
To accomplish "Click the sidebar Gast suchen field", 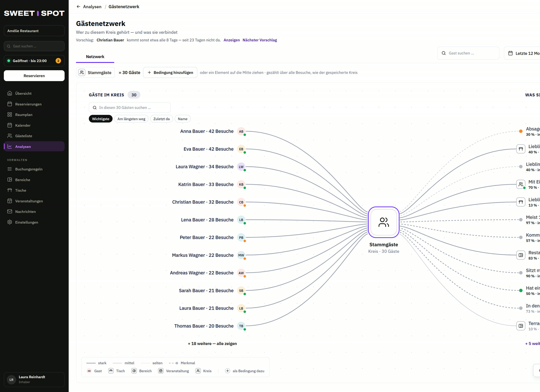I will (x=34, y=46).
